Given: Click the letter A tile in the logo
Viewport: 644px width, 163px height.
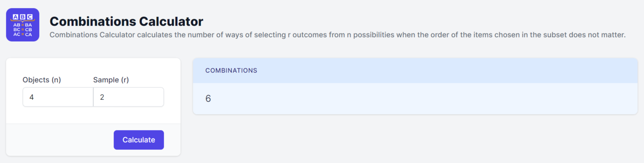Looking at the screenshot, I should coord(16,17).
